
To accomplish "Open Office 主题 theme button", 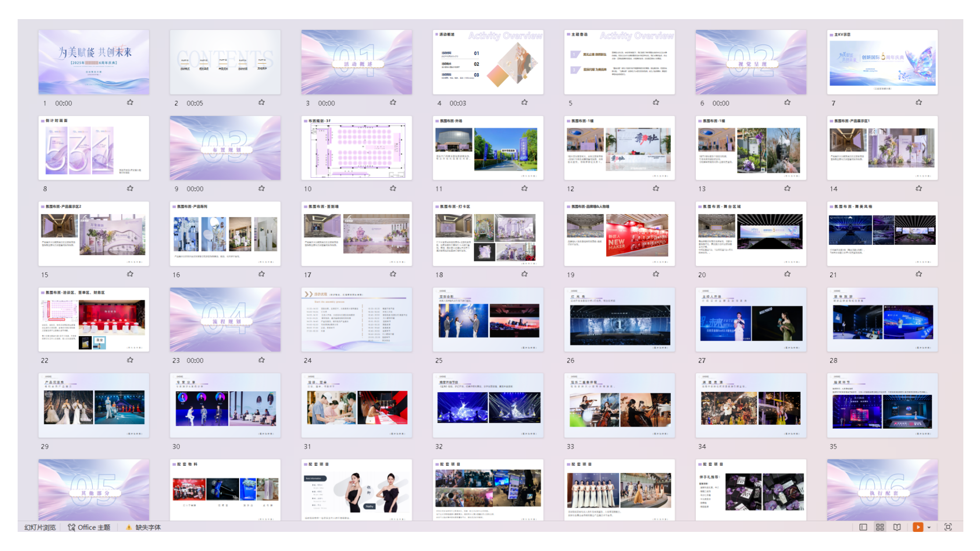I will pyautogui.click(x=89, y=527).
